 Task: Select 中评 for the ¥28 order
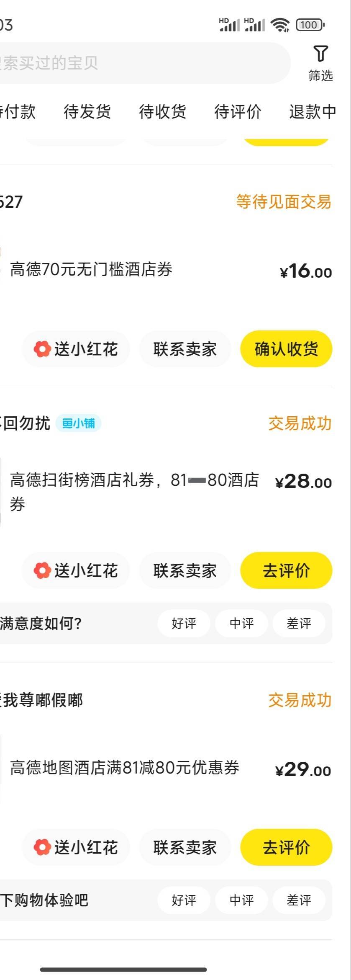click(241, 624)
